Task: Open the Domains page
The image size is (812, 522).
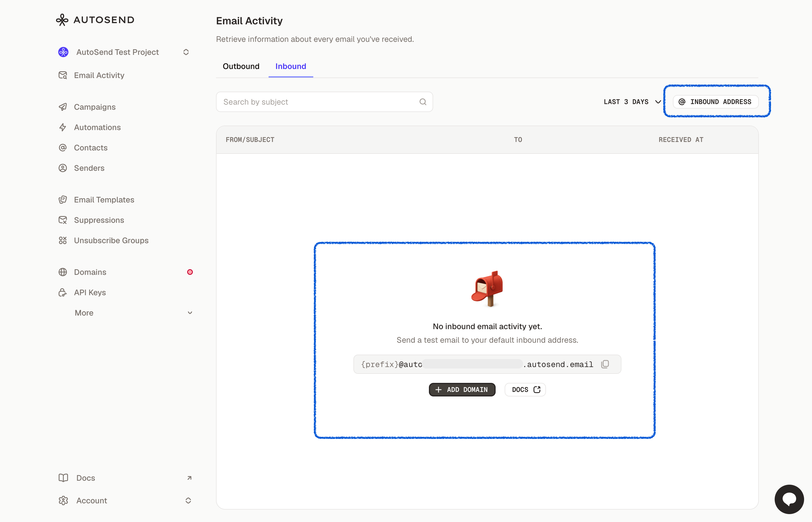Action: coord(90,272)
